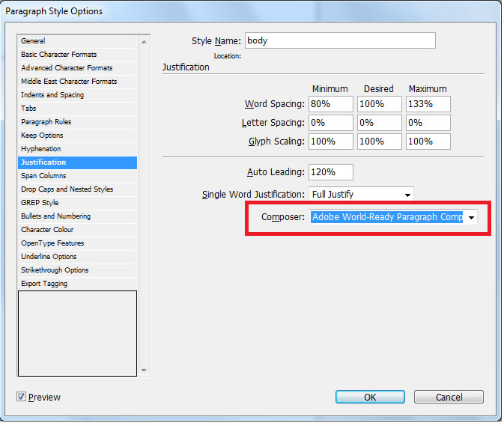This screenshot has width=504, height=426.
Task: Select the Justification category
Action: tap(77, 162)
